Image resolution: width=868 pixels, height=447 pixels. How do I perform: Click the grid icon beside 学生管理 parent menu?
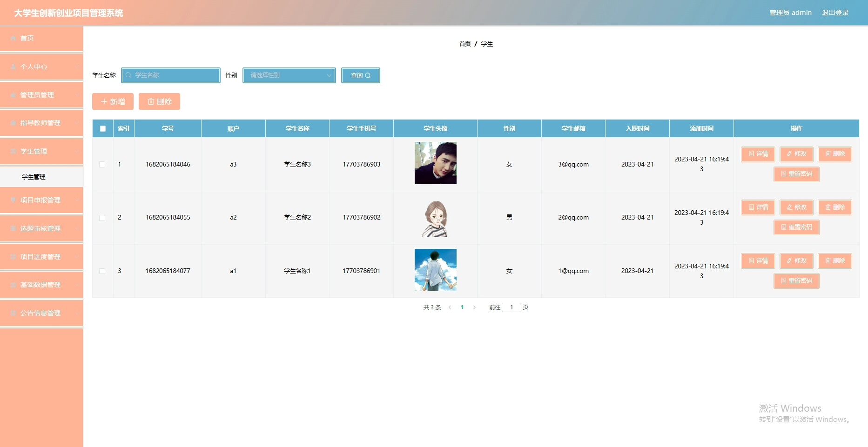tap(13, 151)
